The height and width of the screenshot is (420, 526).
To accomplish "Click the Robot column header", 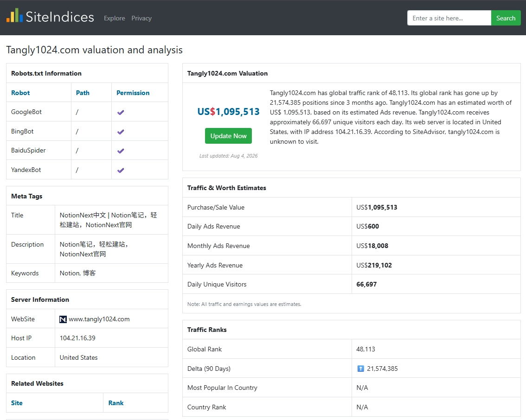I will pos(20,93).
